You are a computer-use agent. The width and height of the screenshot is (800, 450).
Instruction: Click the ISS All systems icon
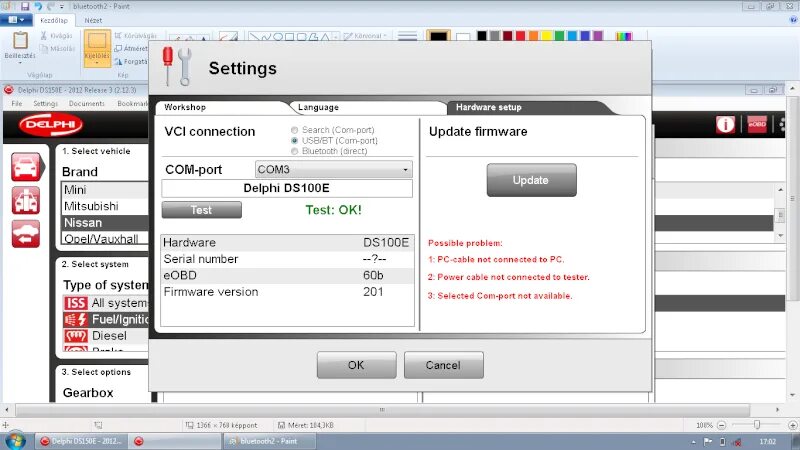76,303
